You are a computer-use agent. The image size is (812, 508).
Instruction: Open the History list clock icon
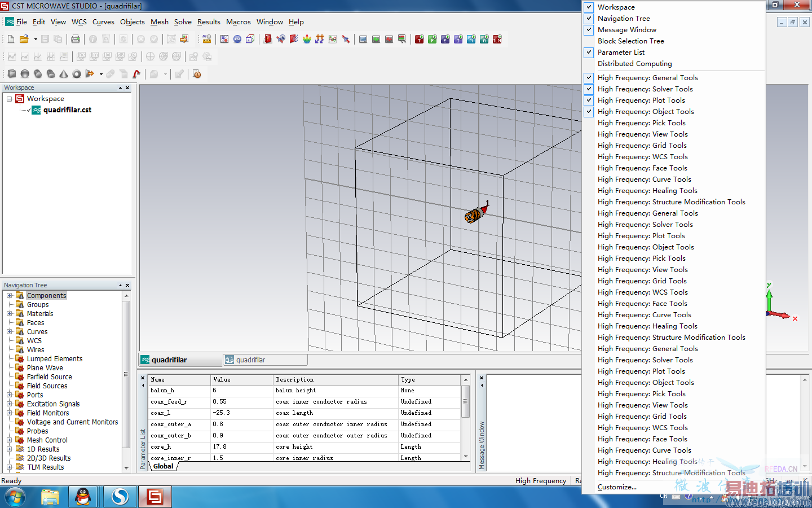click(x=197, y=74)
